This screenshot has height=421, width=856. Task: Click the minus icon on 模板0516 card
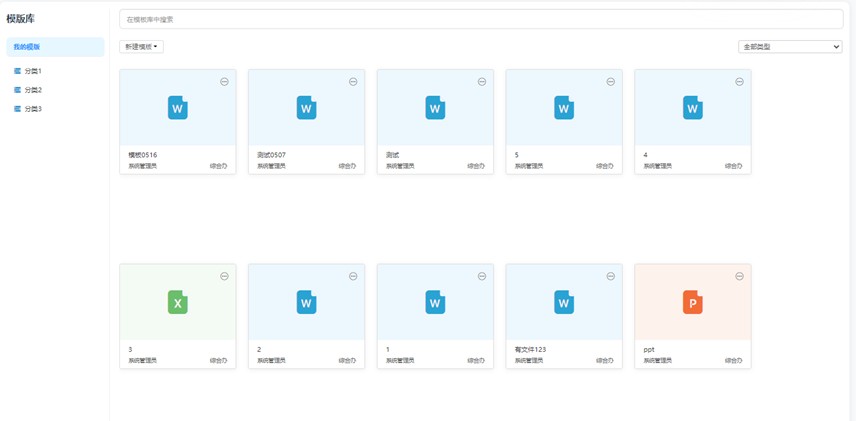click(224, 82)
